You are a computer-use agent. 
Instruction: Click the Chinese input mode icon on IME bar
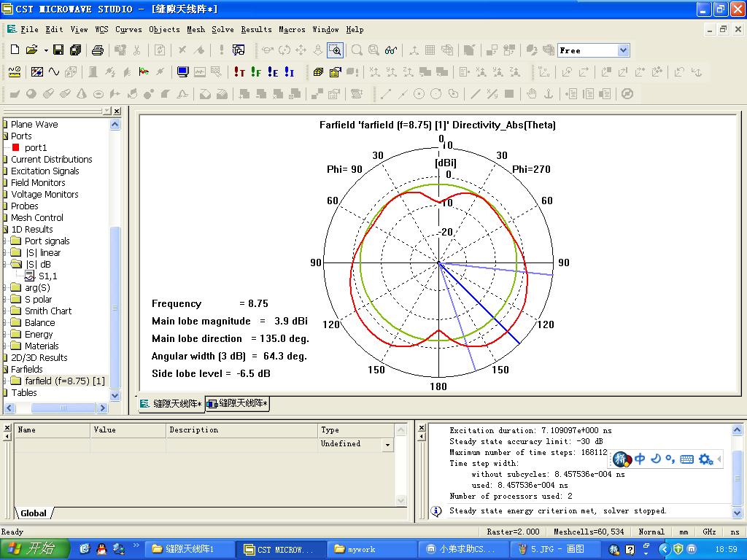coord(639,459)
